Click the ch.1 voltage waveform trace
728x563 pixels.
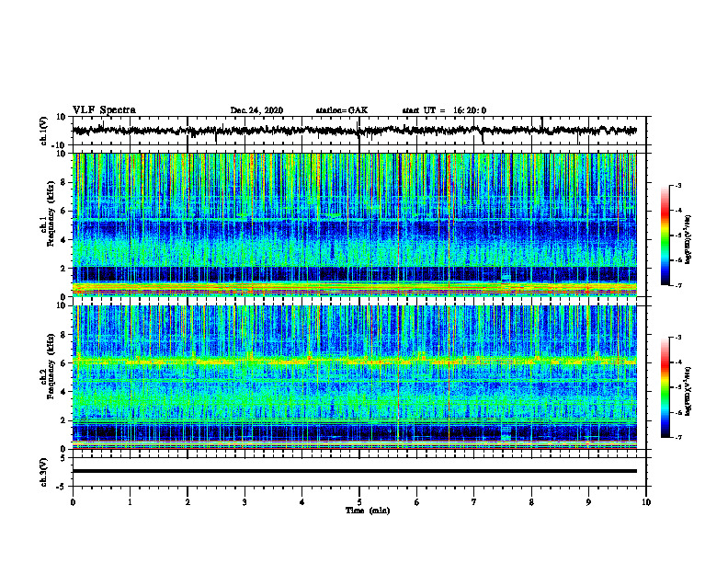pos(354,131)
